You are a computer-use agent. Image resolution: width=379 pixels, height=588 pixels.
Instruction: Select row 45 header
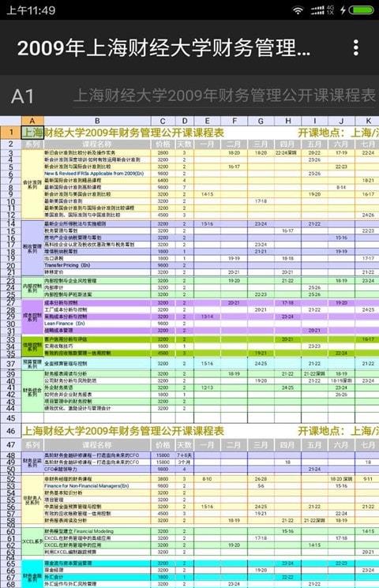11,418
